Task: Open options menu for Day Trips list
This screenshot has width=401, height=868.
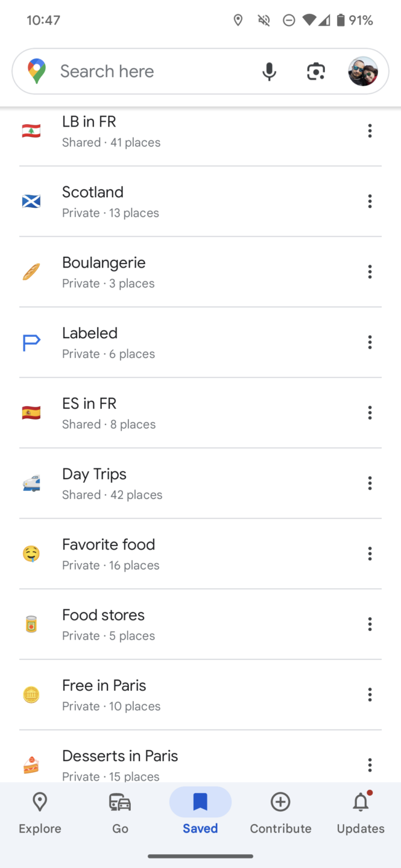Action: tap(370, 483)
